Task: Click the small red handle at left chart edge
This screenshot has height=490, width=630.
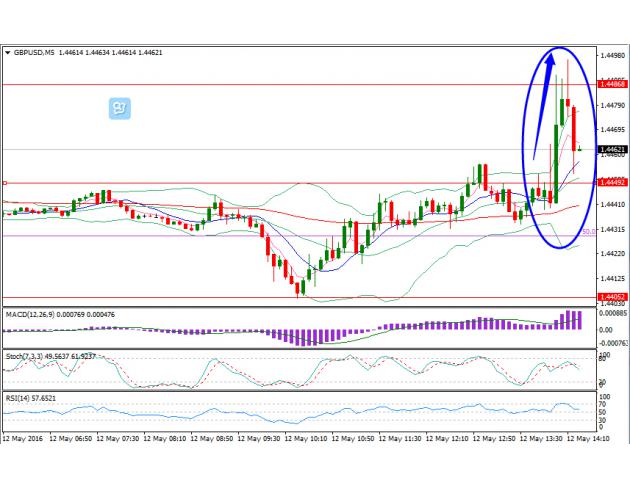Action: point(5,183)
